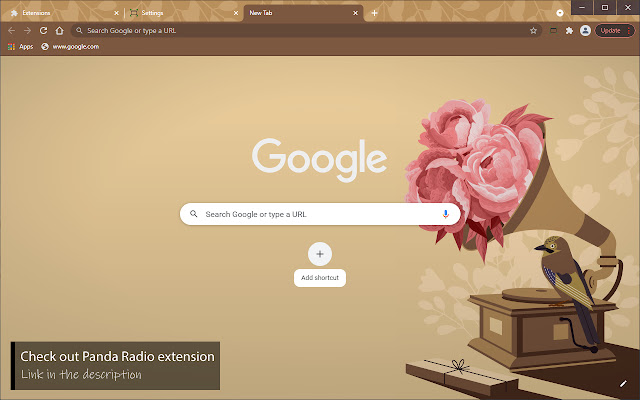Click the Google logo
Viewport: 640px width, 400px height.
pos(320,160)
